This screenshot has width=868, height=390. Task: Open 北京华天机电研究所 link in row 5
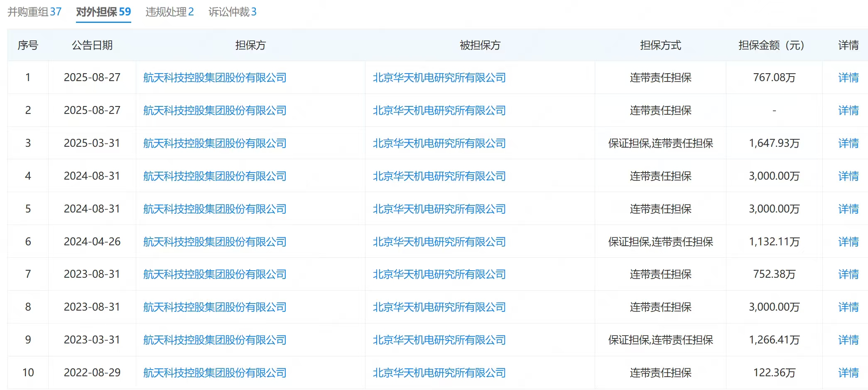(439, 209)
